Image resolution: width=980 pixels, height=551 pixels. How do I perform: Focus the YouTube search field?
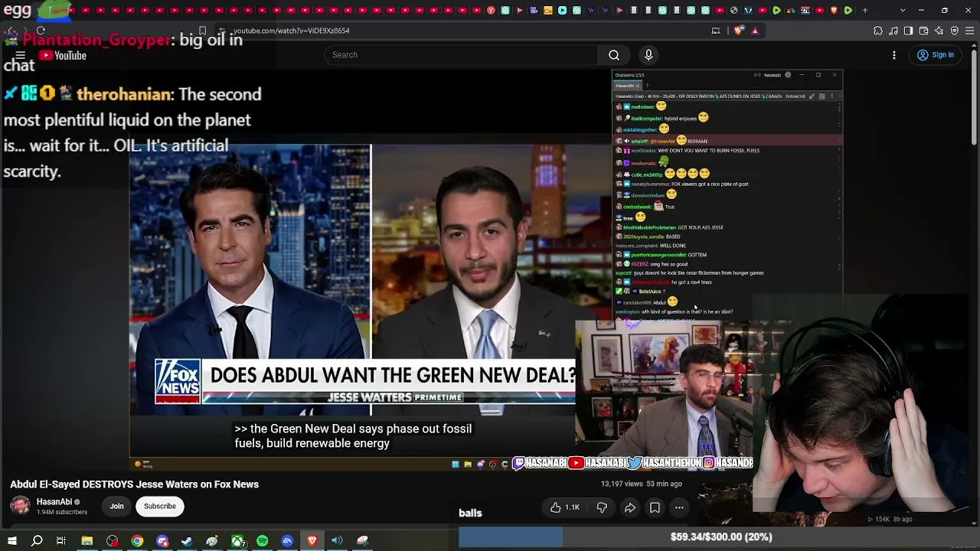pos(461,55)
